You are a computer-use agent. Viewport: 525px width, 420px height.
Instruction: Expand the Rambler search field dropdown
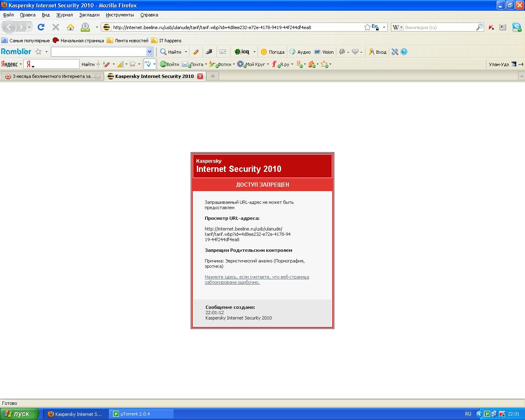(x=149, y=52)
